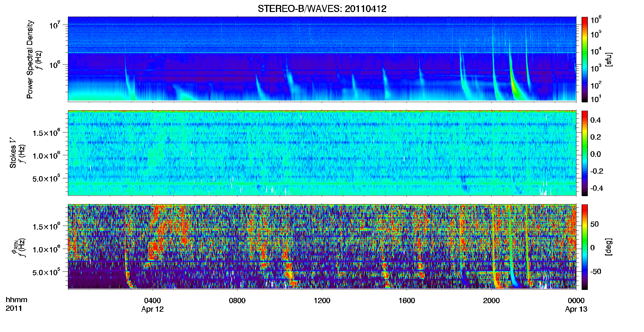Click the Apr 12 date label

152,309
